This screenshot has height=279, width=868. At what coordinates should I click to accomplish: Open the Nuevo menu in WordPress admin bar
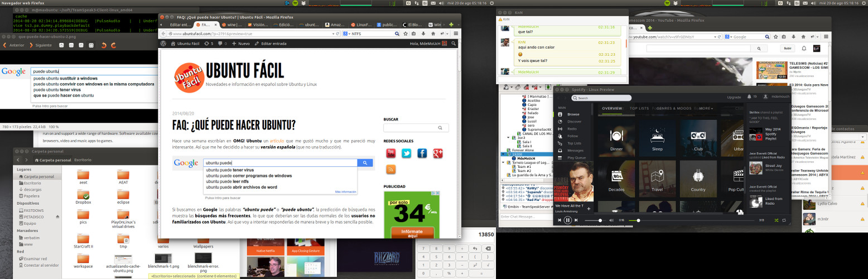coord(241,43)
